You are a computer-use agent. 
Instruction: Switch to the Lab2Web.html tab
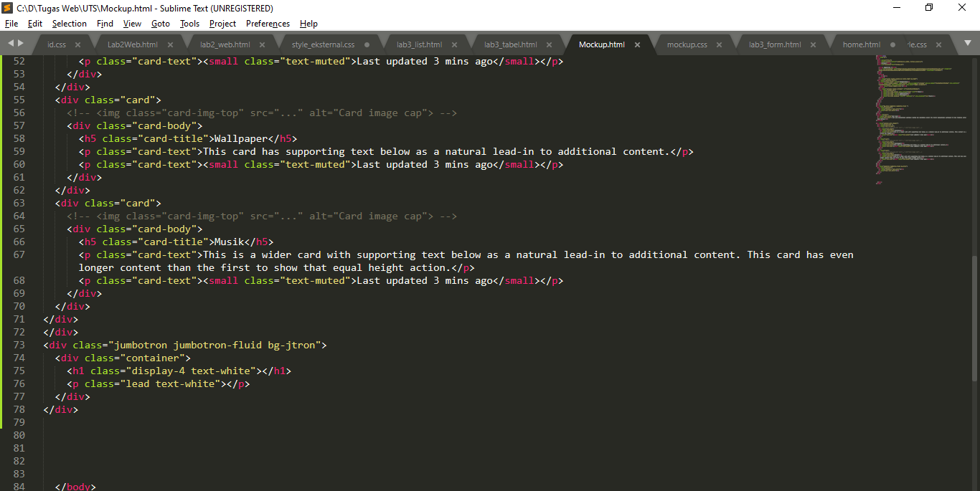[133, 44]
